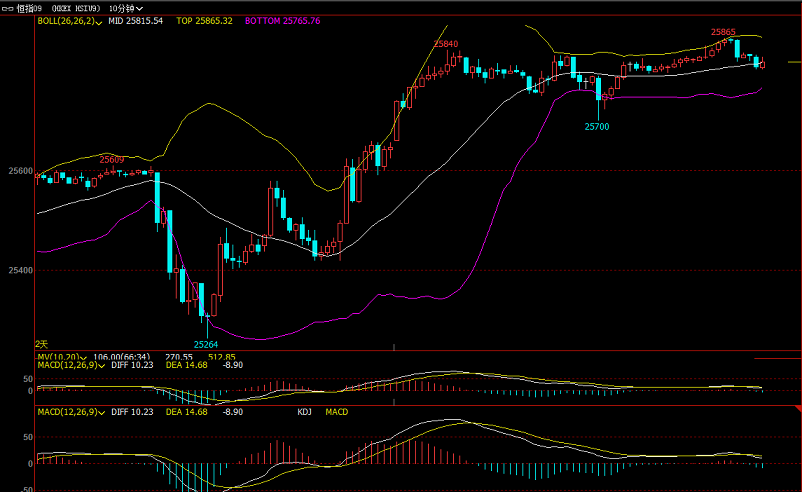Click the BOTTOM 25765.76 value
The image size is (802, 492).
[282, 21]
